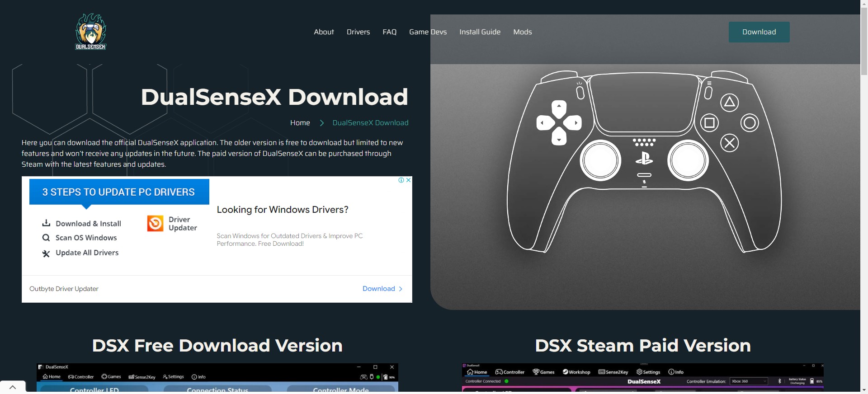The width and height of the screenshot is (868, 394).
Task: Click the "DSX Steam Paid Version" heading
Action: [x=643, y=346]
